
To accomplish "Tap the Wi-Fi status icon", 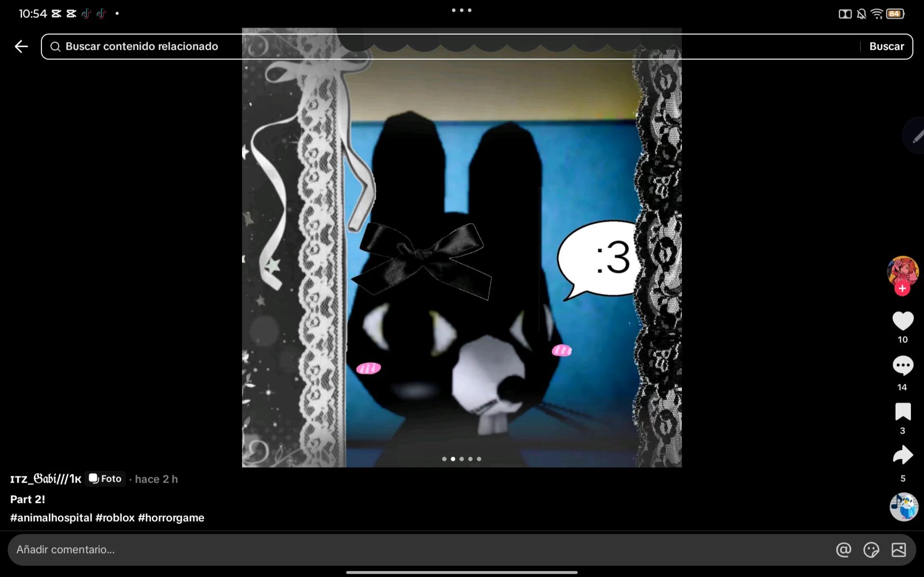I will click(877, 13).
